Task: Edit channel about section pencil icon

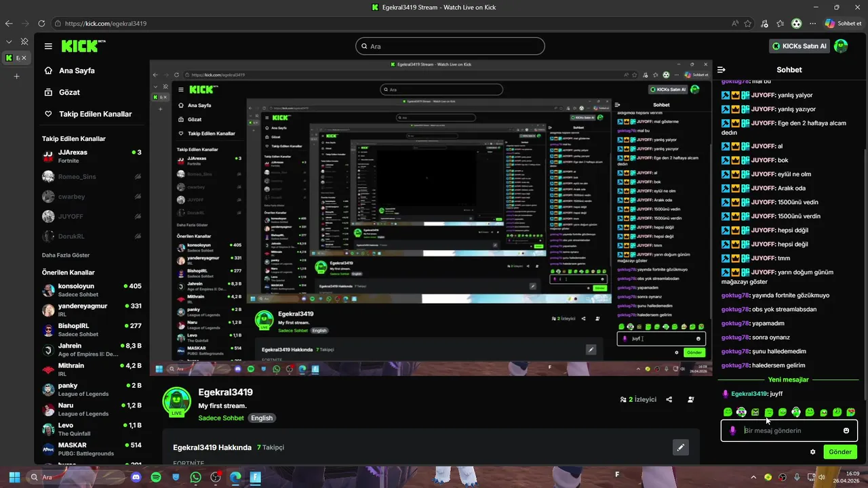Action: click(680, 447)
